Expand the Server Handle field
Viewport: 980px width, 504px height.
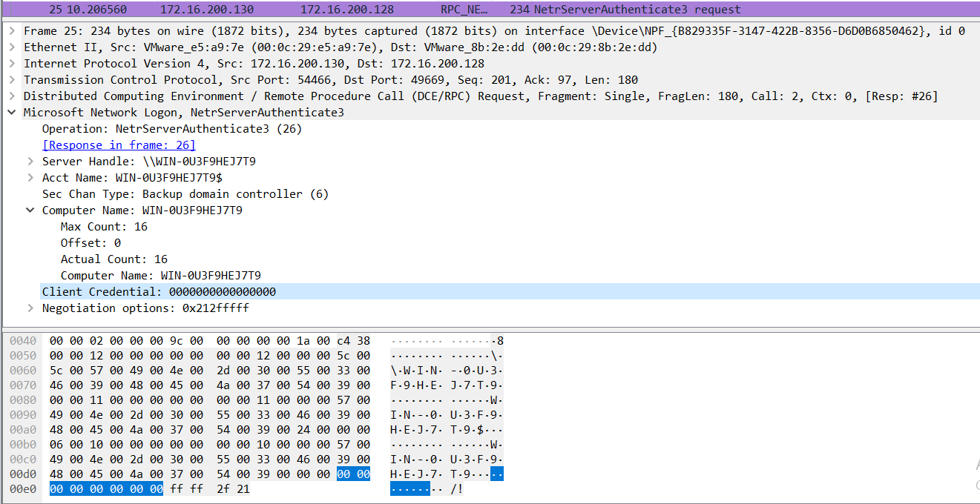(30, 162)
